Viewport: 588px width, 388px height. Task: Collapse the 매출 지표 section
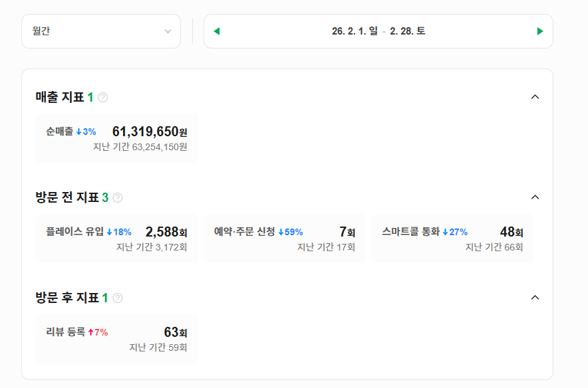pyautogui.click(x=535, y=97)
